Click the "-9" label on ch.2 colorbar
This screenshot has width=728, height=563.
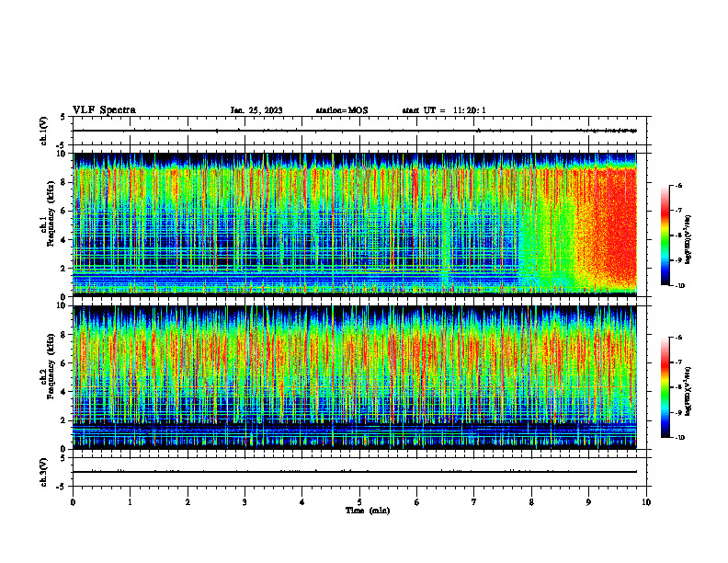[678, 412]
